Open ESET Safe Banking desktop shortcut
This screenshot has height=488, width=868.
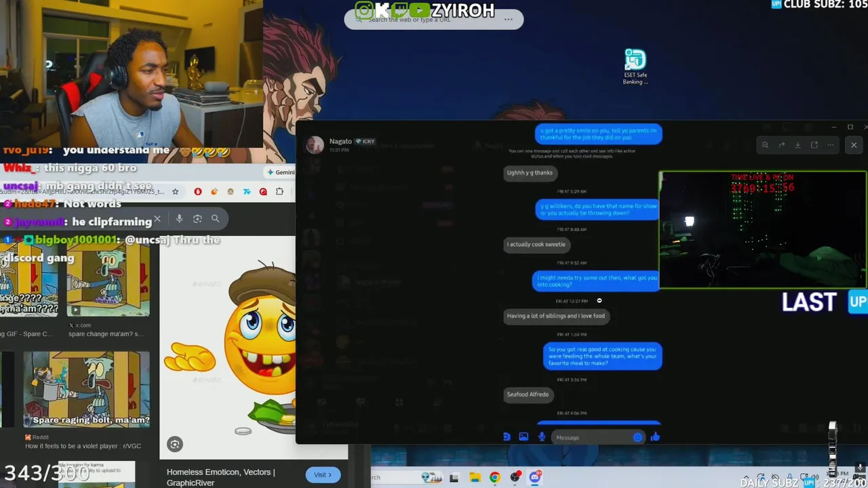[x=635, y=66]
